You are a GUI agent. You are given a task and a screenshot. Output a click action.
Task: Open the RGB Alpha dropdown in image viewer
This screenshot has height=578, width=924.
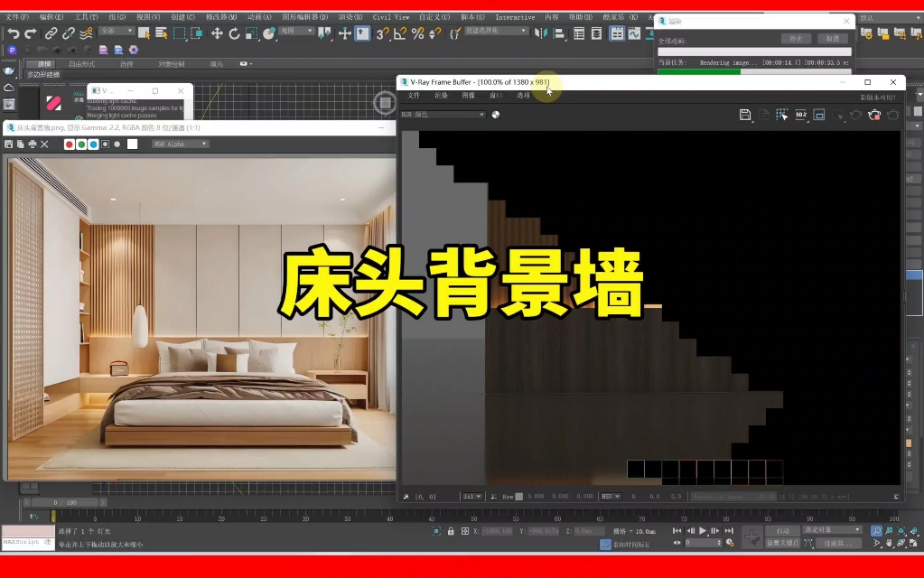[181, 144]
